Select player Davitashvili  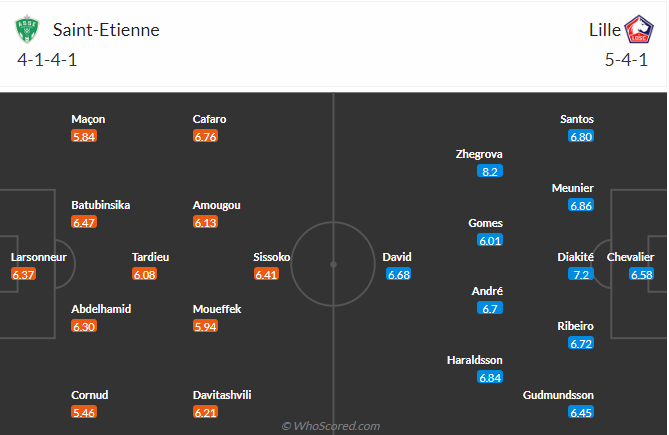[x=222, y=395]
